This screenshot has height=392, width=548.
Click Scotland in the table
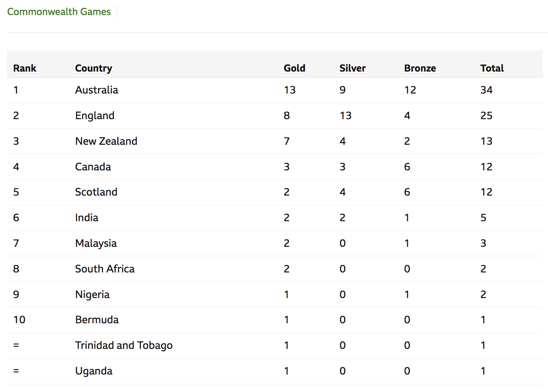[96, 192]
